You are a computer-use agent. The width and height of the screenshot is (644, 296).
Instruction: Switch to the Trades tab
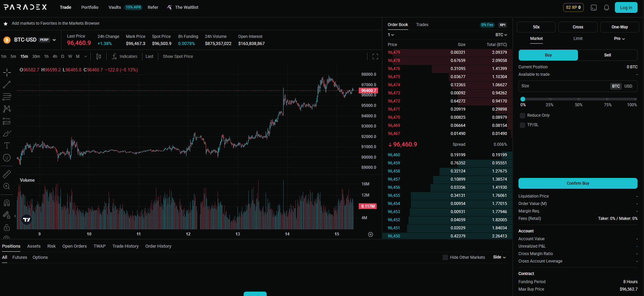pyautogui.click(x=422, y=25)
